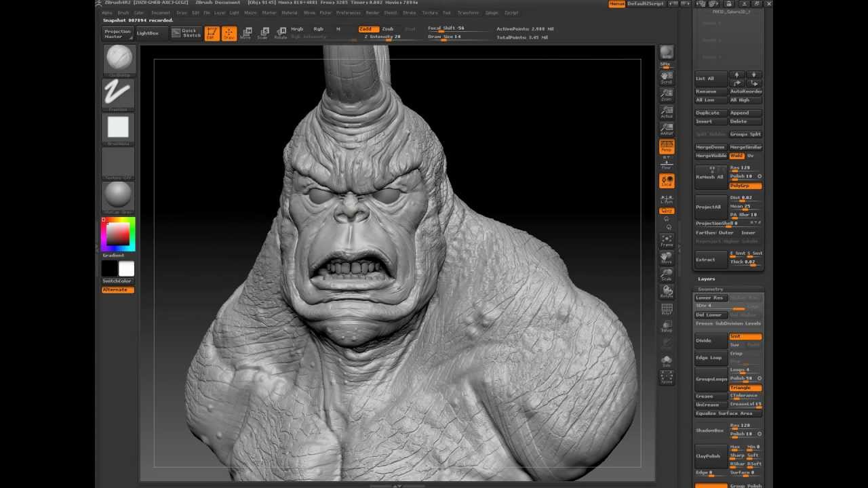Open the Brush menu
868x488 pixels.
[123, 12]
